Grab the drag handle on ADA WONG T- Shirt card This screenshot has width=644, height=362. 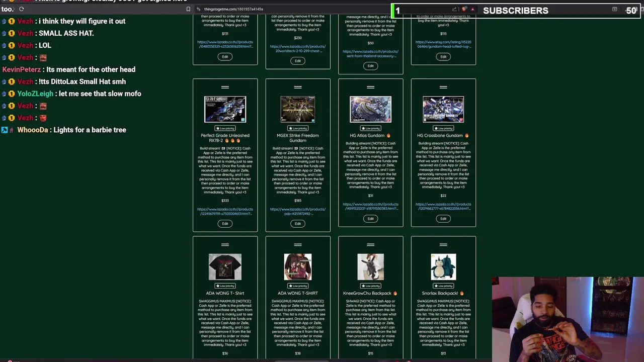[225, 245]
